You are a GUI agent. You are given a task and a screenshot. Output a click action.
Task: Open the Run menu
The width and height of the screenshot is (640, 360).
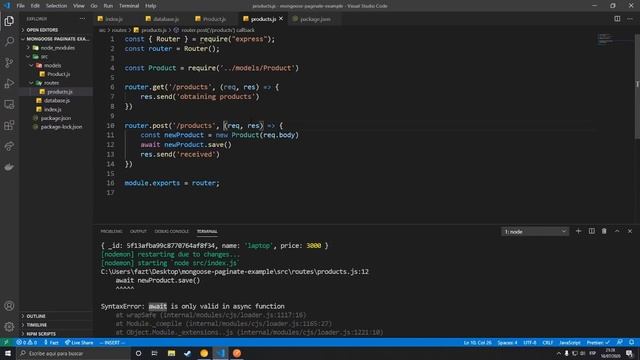(x=108, y=6)
